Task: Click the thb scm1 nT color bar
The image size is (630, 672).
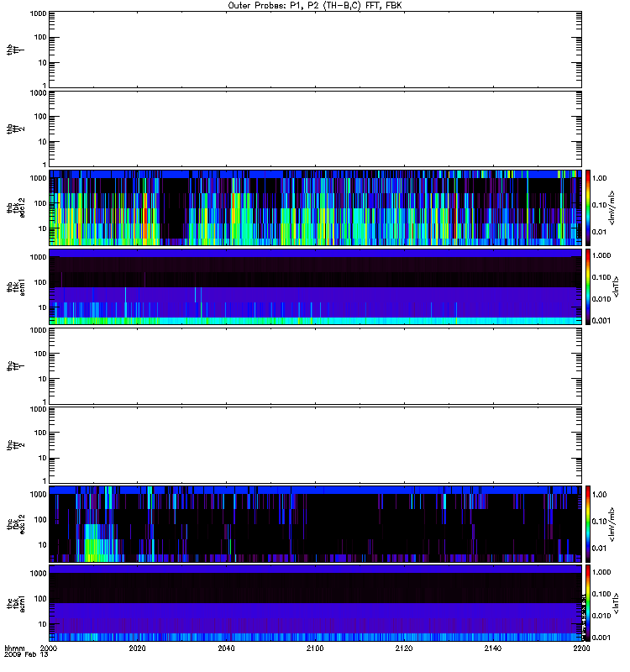Action: pos(589,286)
